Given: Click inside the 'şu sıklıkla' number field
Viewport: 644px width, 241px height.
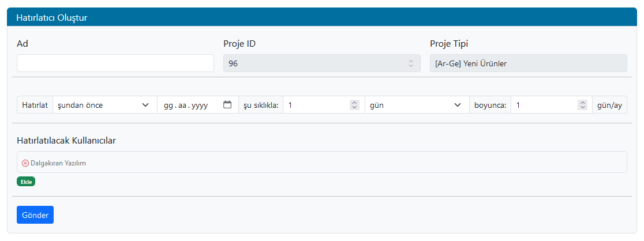Looking at the screenshot, I should click(317, 105).
